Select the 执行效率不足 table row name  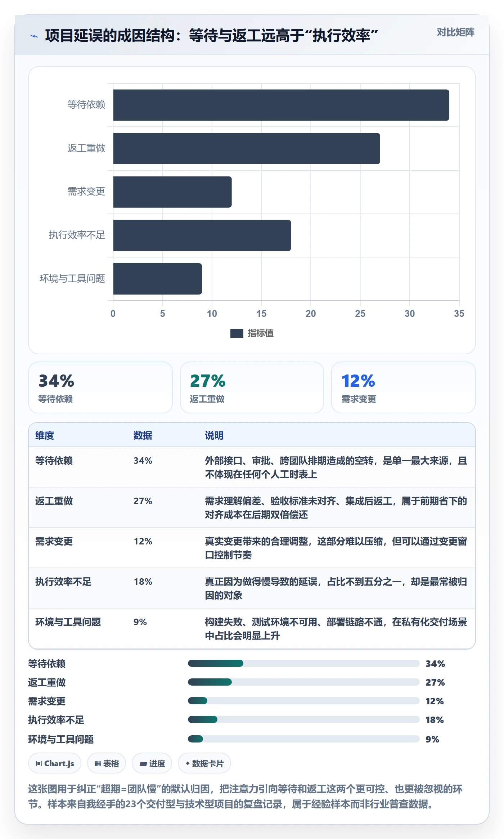click(x=63, y=582)
